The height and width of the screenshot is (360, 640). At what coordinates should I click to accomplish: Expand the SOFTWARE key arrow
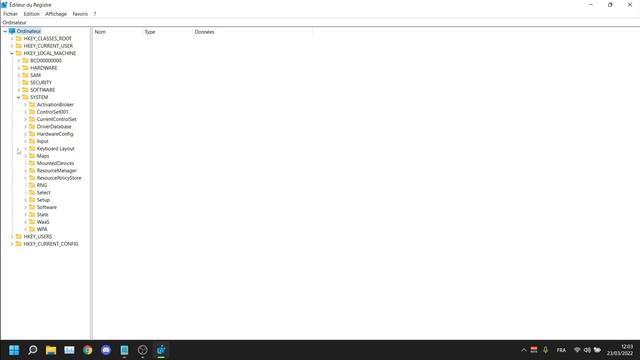18,90
